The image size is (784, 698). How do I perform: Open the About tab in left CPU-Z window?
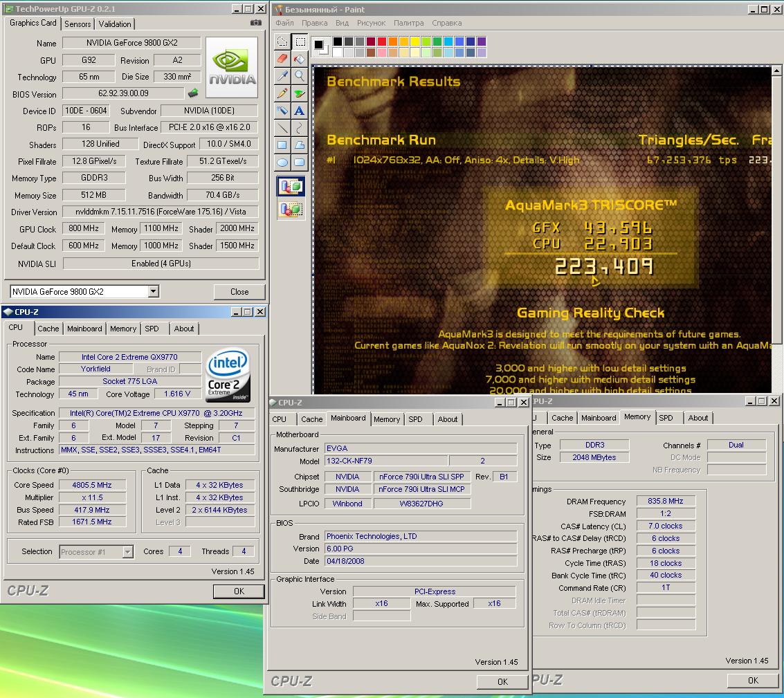(183, 329)
